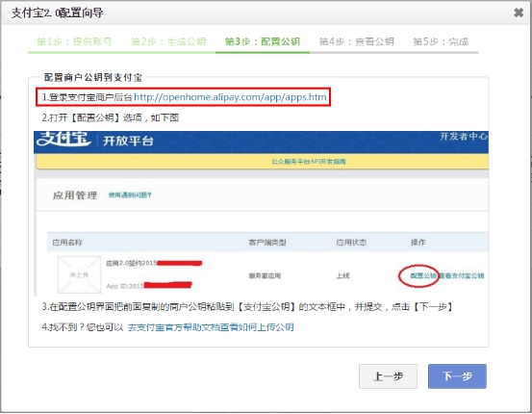Screen dimensions: 532x414
Task: Open step 2 generate public key tab
Action: 168,41
